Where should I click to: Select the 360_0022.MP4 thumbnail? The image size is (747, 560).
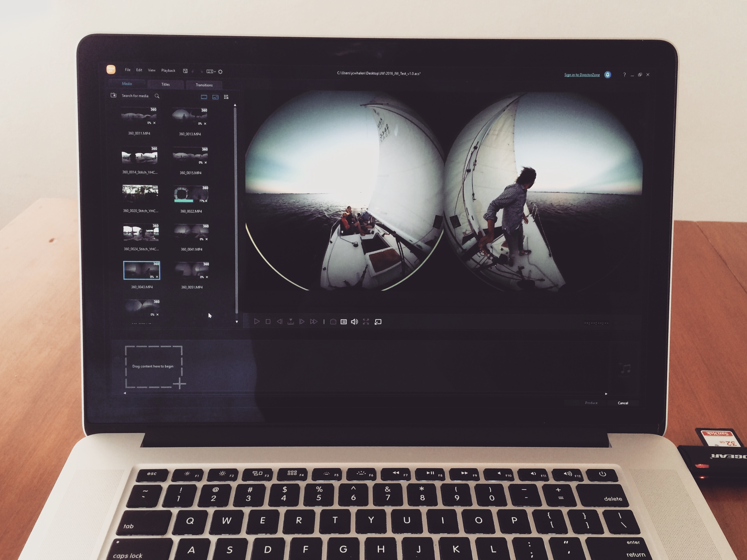pos(191,194)
